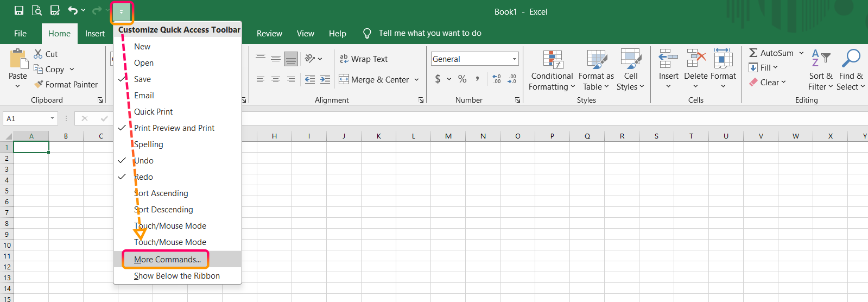Click the Save As icon in Quick Access Toolbar
Image resolution: width=868 pixels, height=302 pixels.
[55, 10]
